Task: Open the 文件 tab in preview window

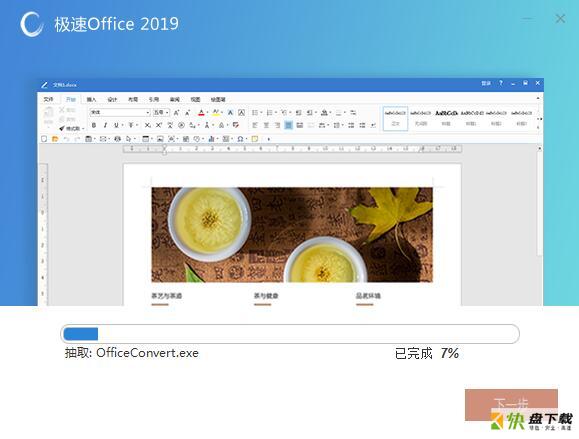Action: [48, 99]
